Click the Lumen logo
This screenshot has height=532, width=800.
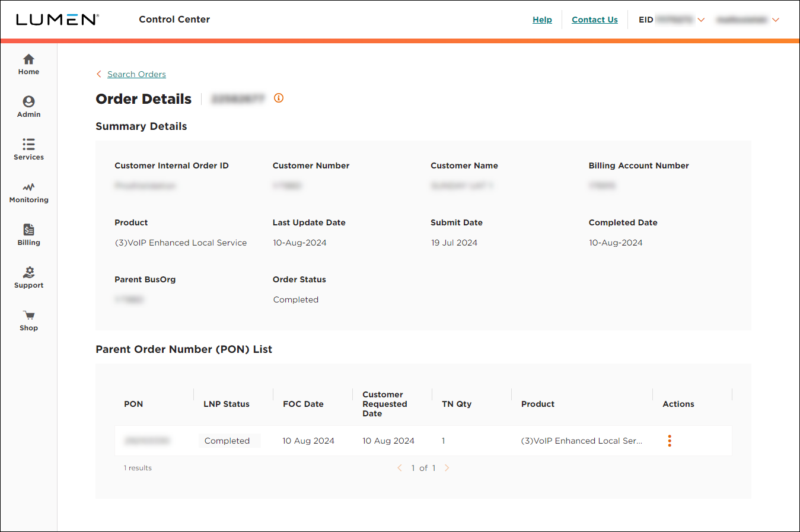(x=58, y=19)
